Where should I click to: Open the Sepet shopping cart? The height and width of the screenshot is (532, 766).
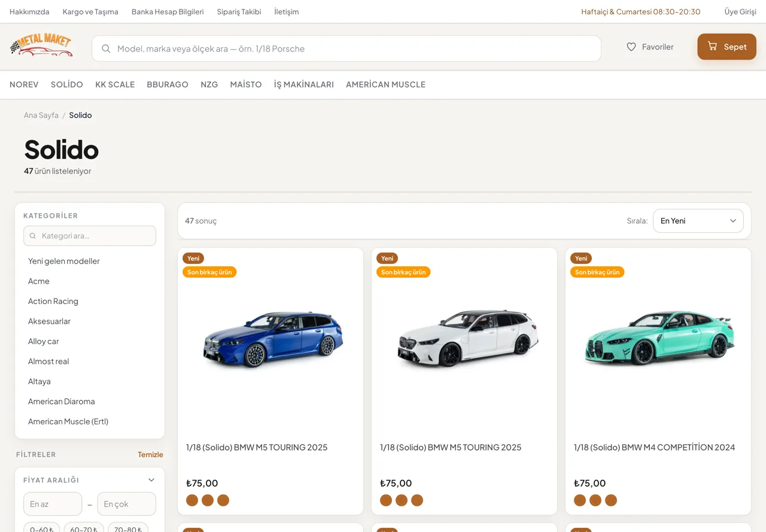click(727, 47)
